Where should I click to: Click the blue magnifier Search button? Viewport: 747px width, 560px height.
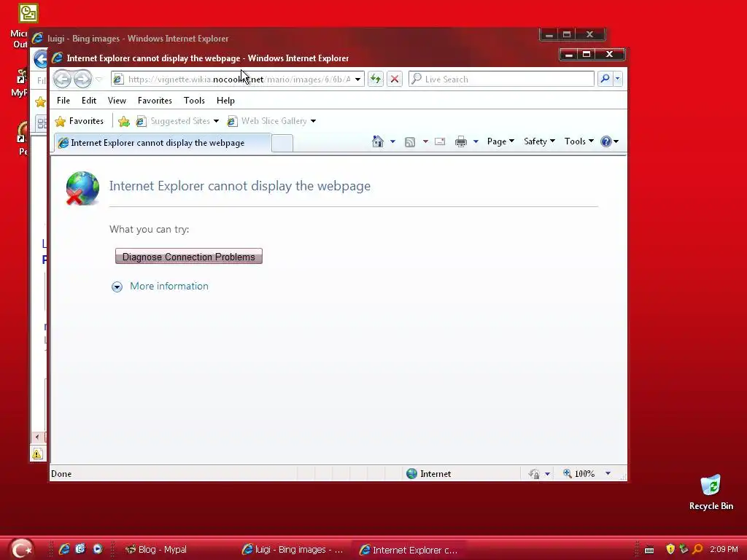click(605, 79)
